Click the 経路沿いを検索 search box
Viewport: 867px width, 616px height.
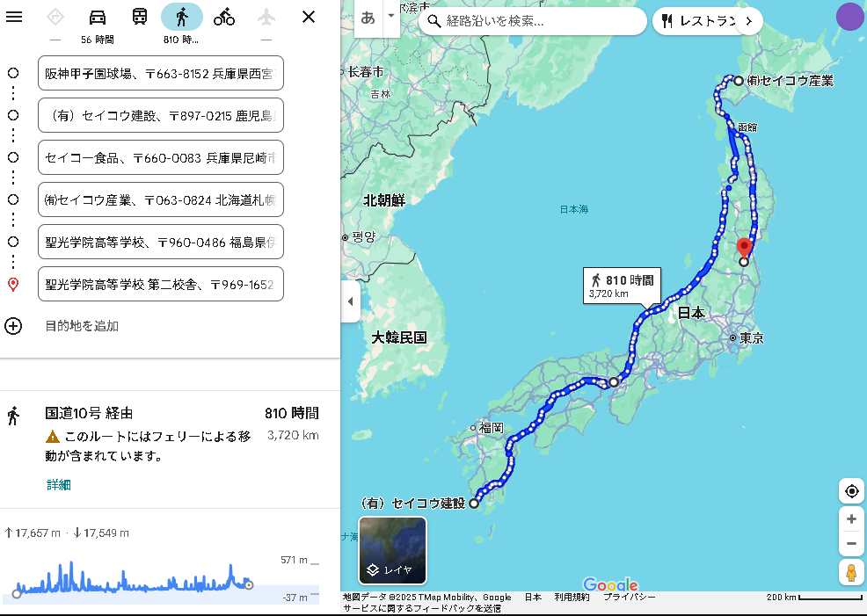[x=533, y=21]
